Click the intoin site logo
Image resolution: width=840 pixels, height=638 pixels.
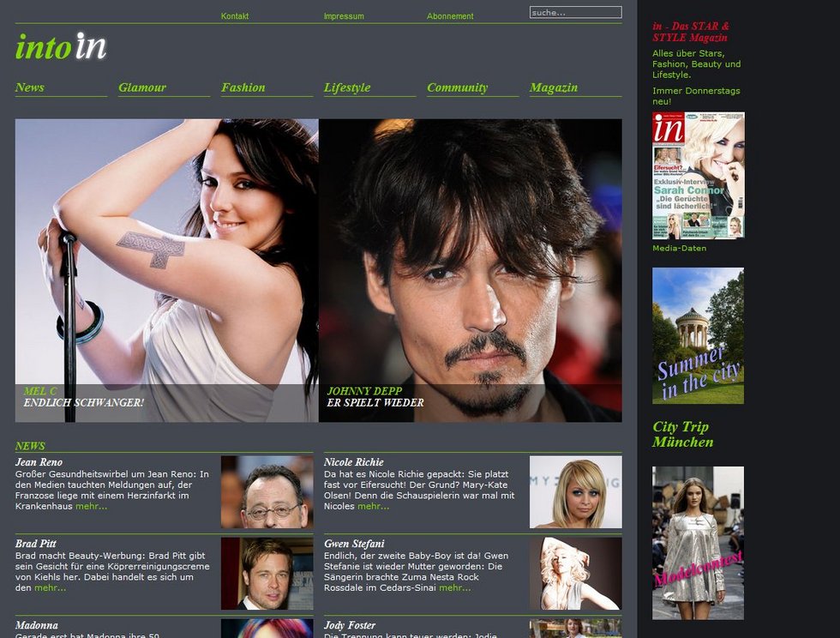pos(61,46)
